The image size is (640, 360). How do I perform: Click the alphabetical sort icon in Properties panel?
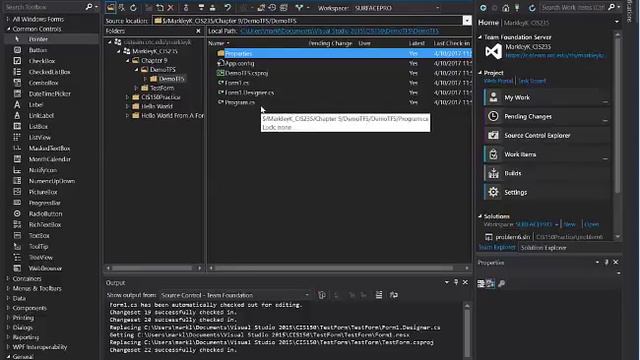click(x=491, y=283)
